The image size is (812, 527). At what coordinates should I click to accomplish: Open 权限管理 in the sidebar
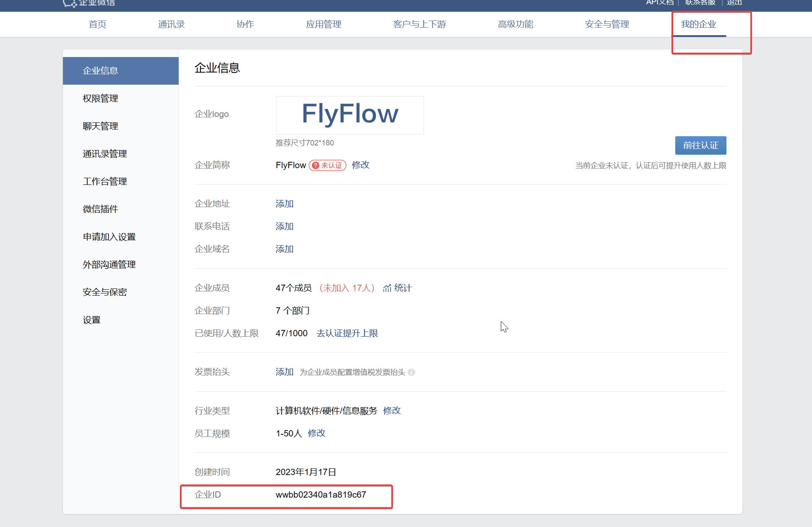121,99
